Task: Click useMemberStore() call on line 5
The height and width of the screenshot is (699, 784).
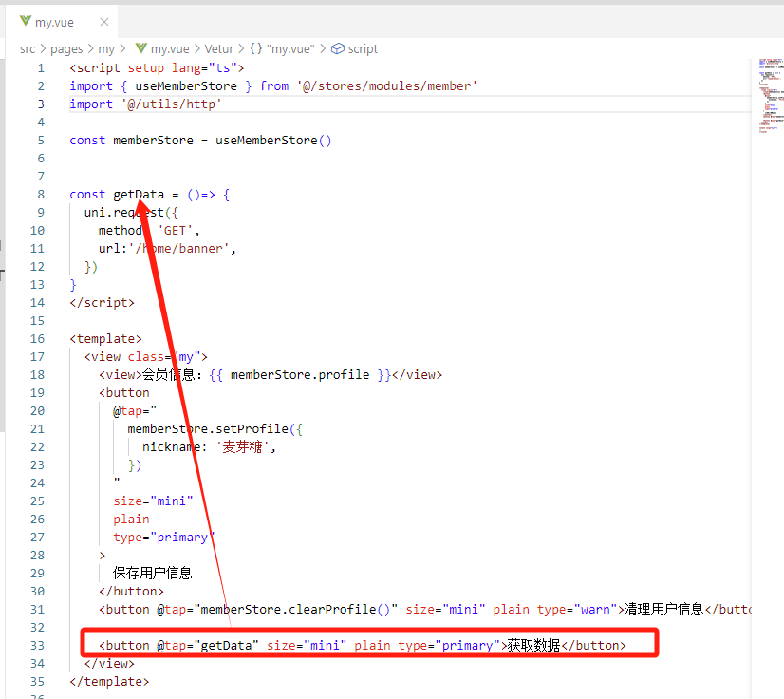Action: click(273, 141)
